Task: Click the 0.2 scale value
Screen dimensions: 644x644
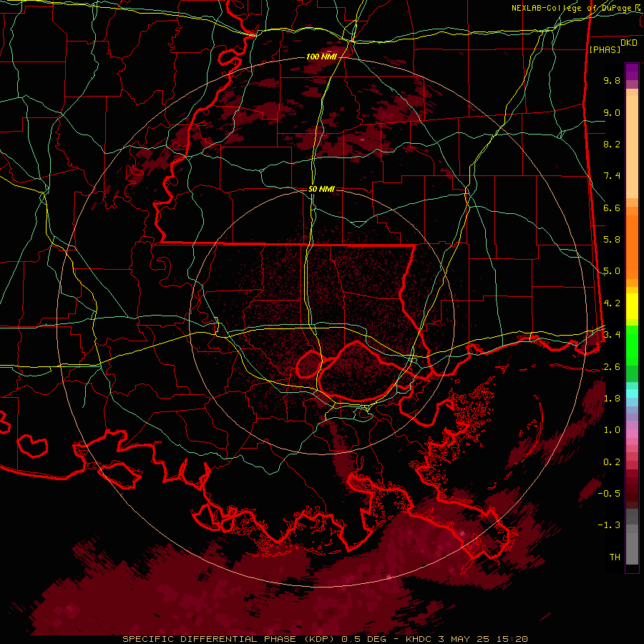Action: click(612, 462)
